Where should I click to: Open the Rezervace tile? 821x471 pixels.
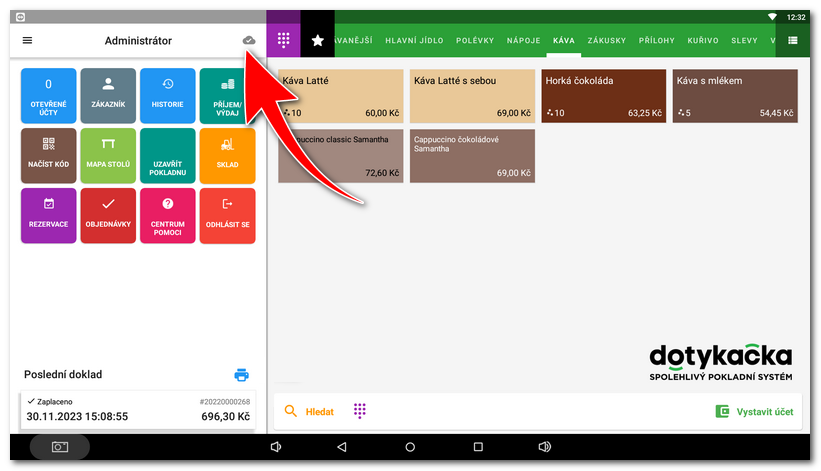(49, 215)
